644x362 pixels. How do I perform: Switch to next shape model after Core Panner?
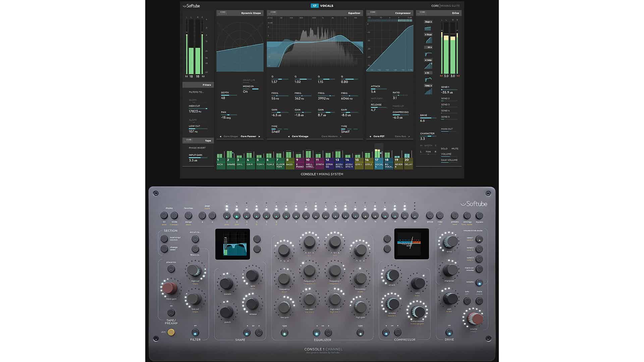click(259, 136)
